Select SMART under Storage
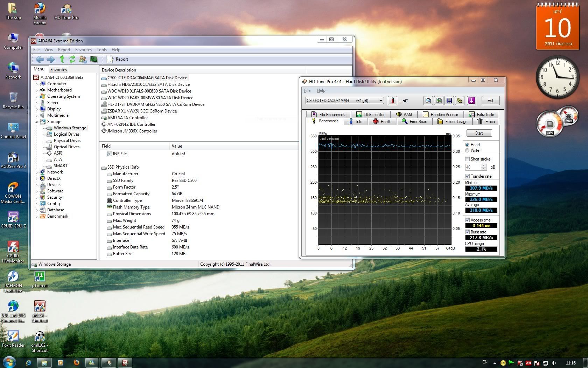The height and width of the screenshot is (368, 588). tap(60, 166)
